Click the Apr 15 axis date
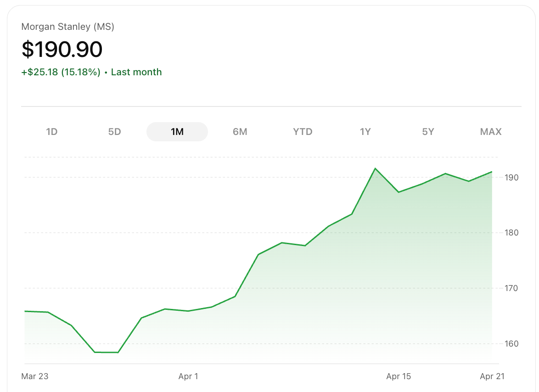 (x=399, y=376)
